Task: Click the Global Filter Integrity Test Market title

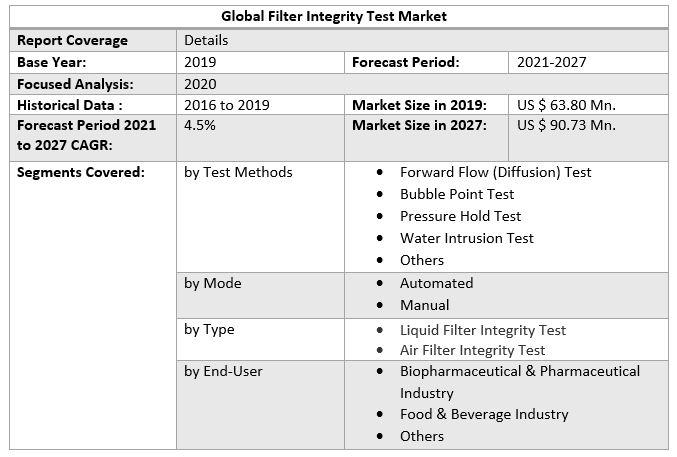Action: pyautogui.click(x=334, y=16)
